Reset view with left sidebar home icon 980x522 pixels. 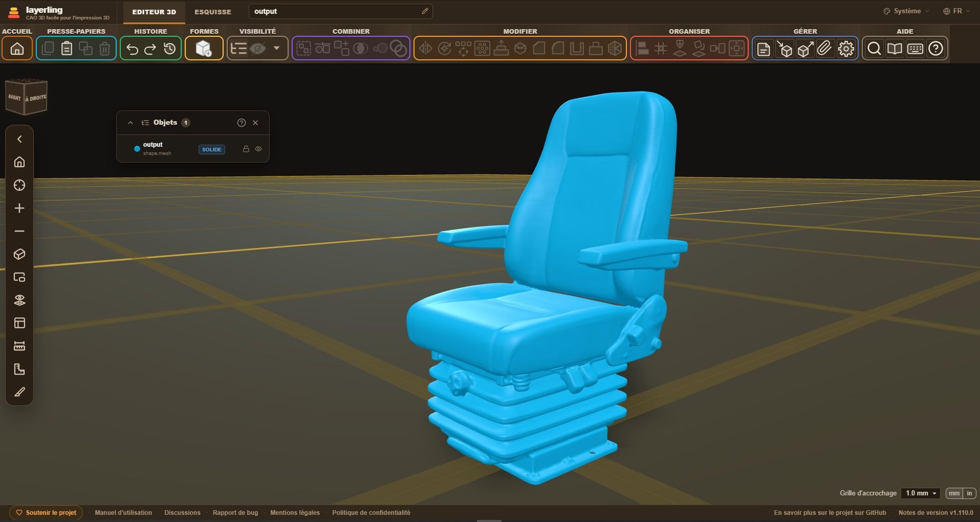(x=19, y=162)
